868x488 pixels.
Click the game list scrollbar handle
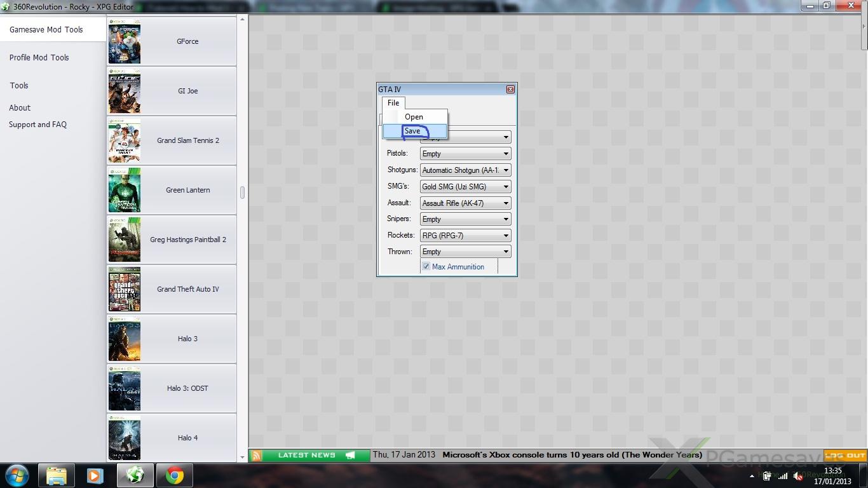(x=242, y=192)
